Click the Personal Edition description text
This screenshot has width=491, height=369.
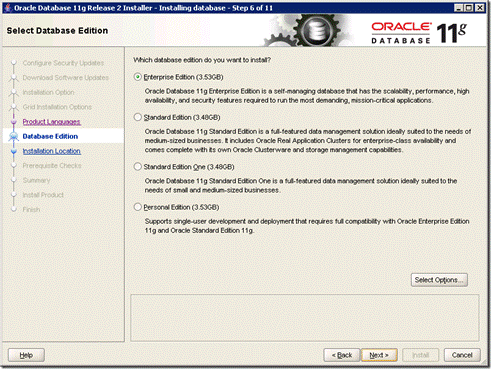307,226
